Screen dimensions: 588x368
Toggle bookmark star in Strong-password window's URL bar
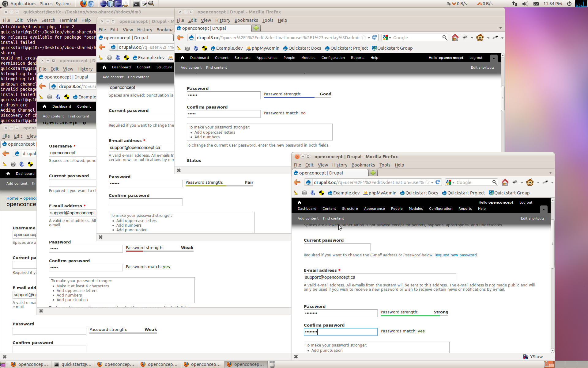click(427, 182)
